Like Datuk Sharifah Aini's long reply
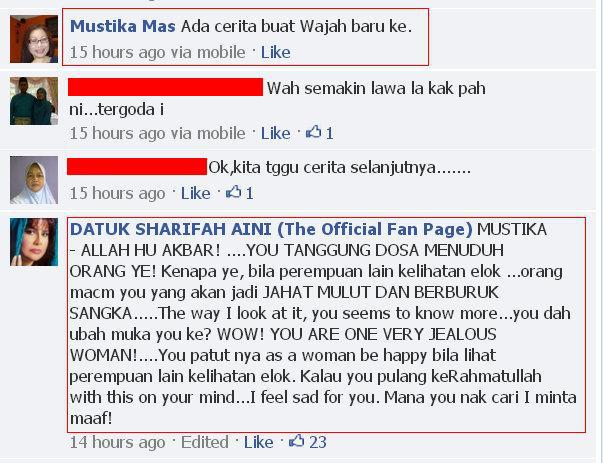The width and height of the screenshot is (603, 463). (258, 442)
